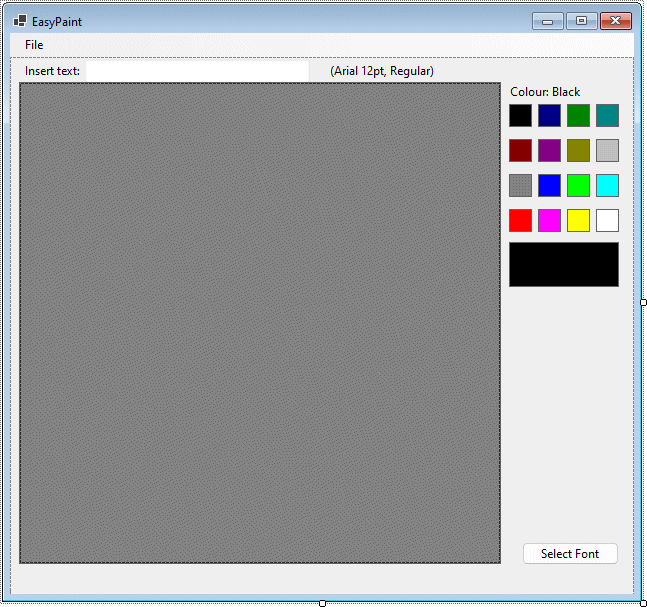The height and width of the screenshot is (607, 647).
Task: Click the Insert text: label
Action: pos(52,71)
